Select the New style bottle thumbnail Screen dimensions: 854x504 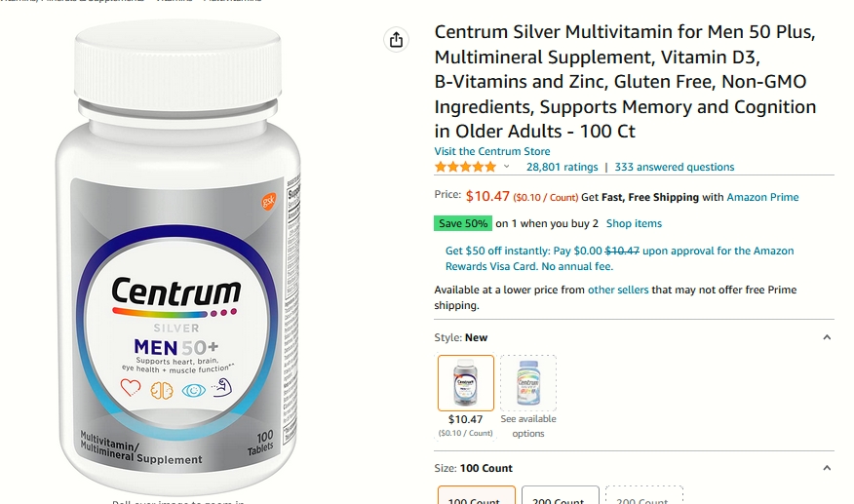[x=466, y=383]
